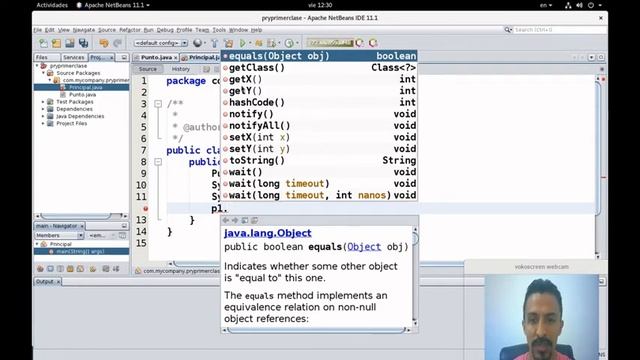Open the Tools menu
Screen dimensions: 640x360
pyautogui.click(x=219, y=30)
